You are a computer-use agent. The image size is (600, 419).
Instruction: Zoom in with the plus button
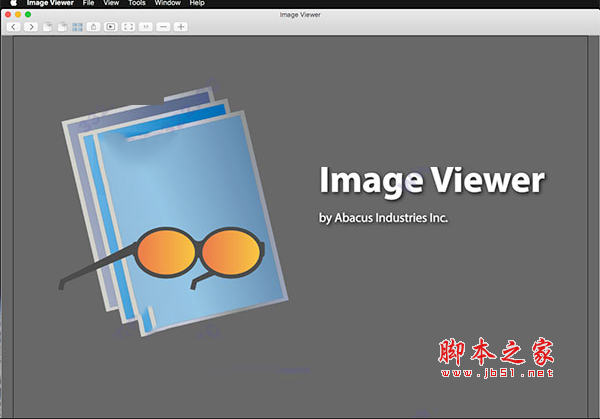[x=181, y=27]
